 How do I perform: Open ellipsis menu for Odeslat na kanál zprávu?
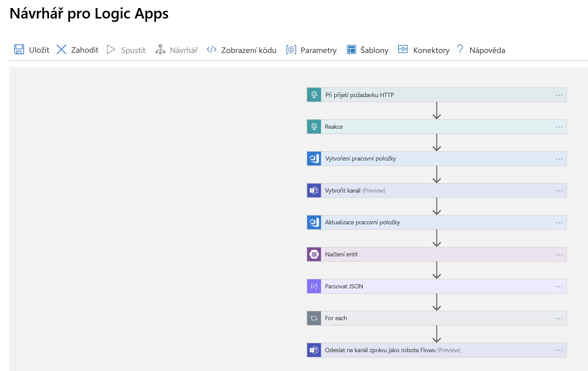pos(559,350)
